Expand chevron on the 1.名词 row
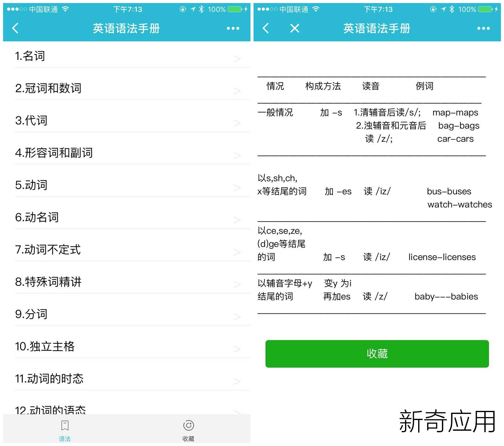Viewport: 504px width, 446px height. (237, 58)
